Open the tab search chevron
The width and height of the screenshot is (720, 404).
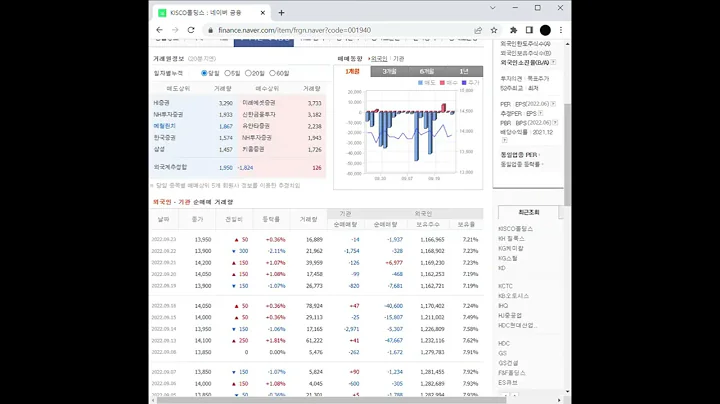pyautogui.click(x=493, y=8)
